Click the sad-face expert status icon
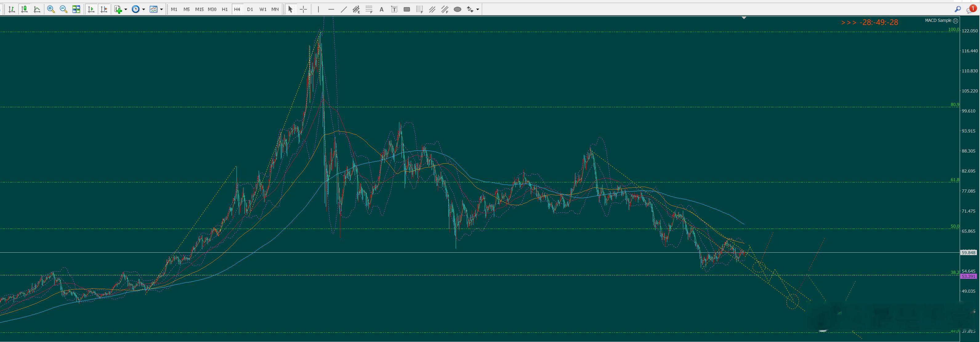980x342 pixels. (x=956, y=21)
